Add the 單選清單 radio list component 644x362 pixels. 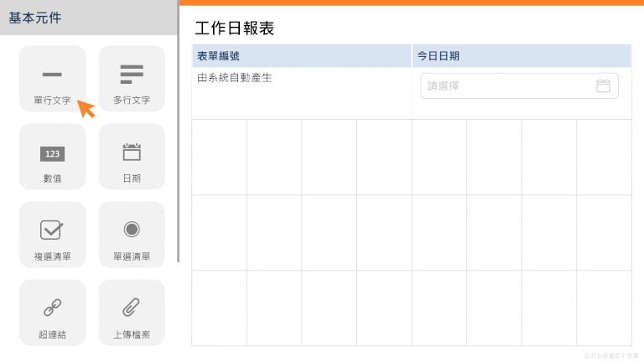coord(132,235)
